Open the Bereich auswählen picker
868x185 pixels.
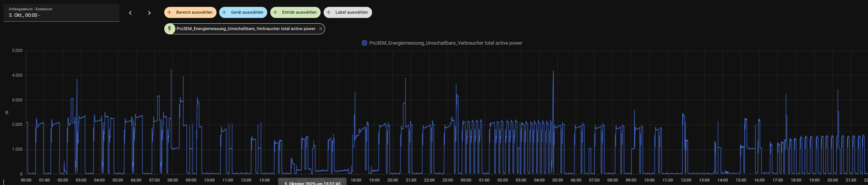pos(190,12)
